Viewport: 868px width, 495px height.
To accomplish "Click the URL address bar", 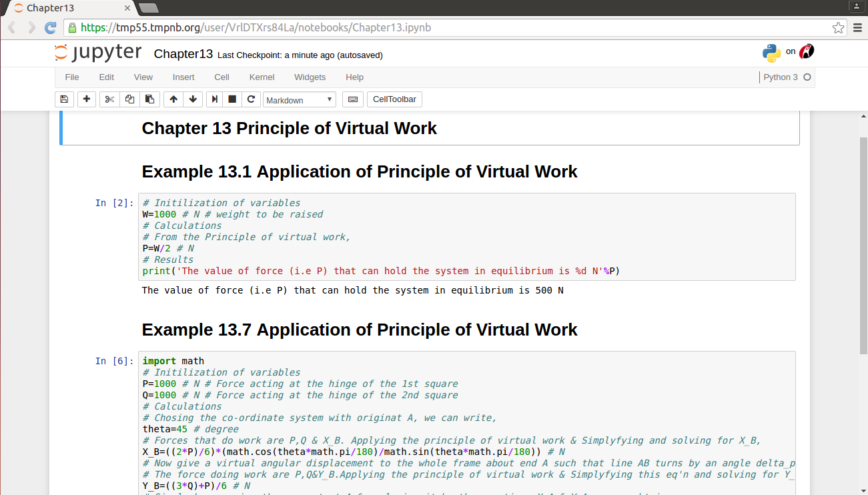I will pos(456,27).
